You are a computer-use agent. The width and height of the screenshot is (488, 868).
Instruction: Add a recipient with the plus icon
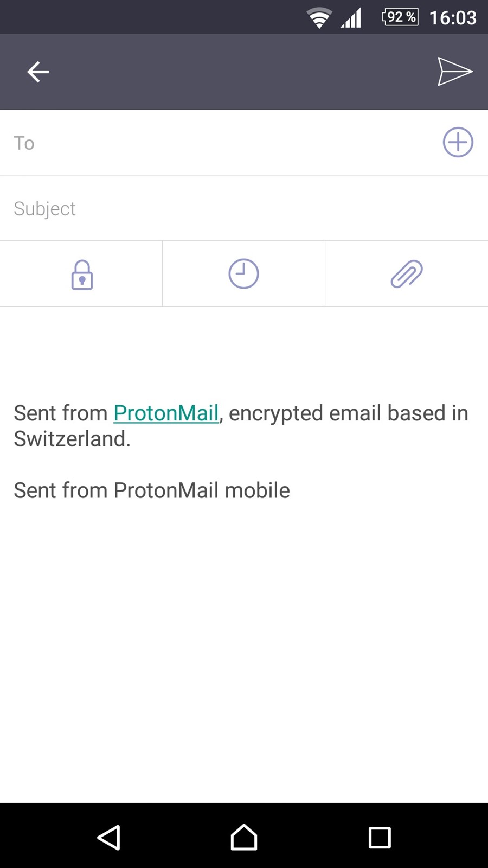[x=458, y=142]
